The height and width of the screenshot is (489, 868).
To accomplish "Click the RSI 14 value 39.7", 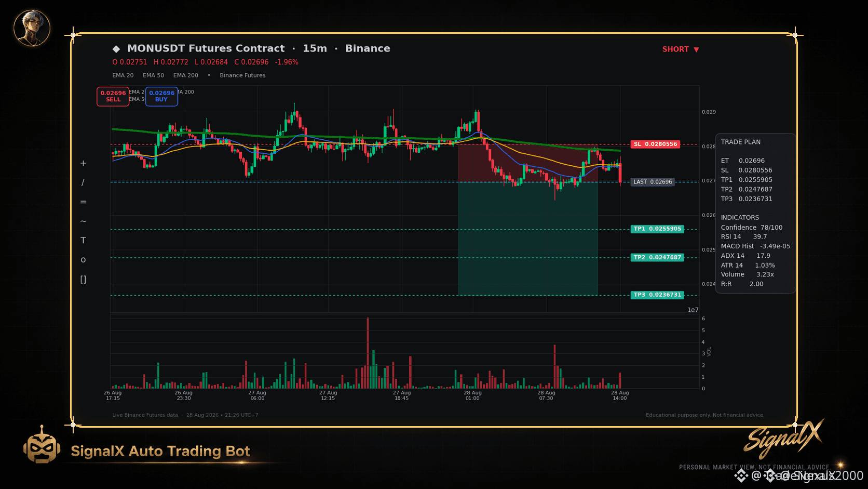I will [760, 236].
